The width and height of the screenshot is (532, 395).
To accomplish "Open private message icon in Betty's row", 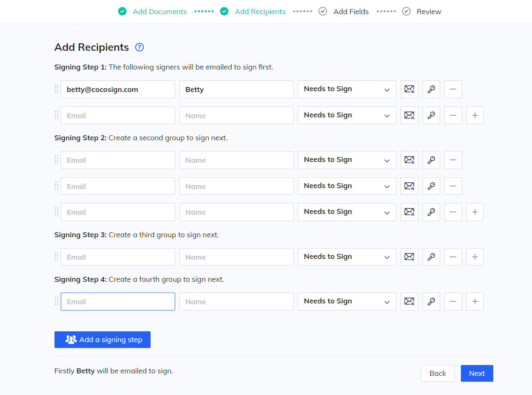I will [x=409, y=89].
